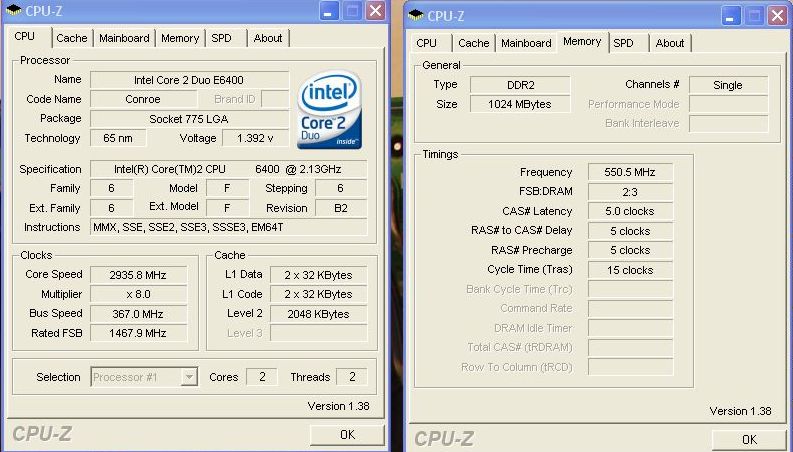Screen dimensions: 793x452
Task: Click Version 1.38 text in left CPU-Z window
Action: 338,406
